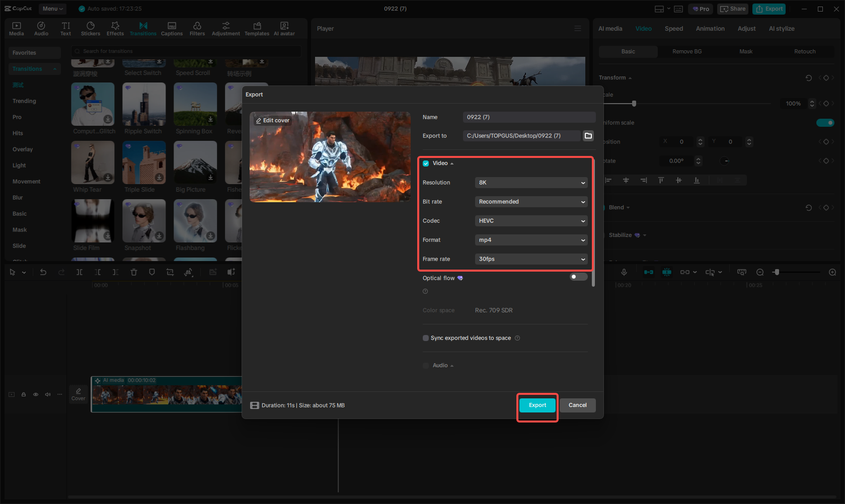Click the Undo arrow in timeline toolbar
845x504 pixels.
coord(43,272)
